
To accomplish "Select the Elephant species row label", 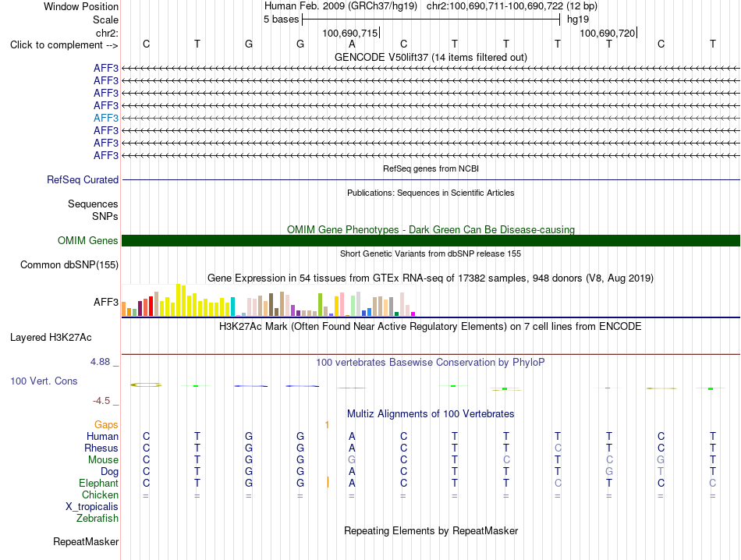I will tap(99, 483).
